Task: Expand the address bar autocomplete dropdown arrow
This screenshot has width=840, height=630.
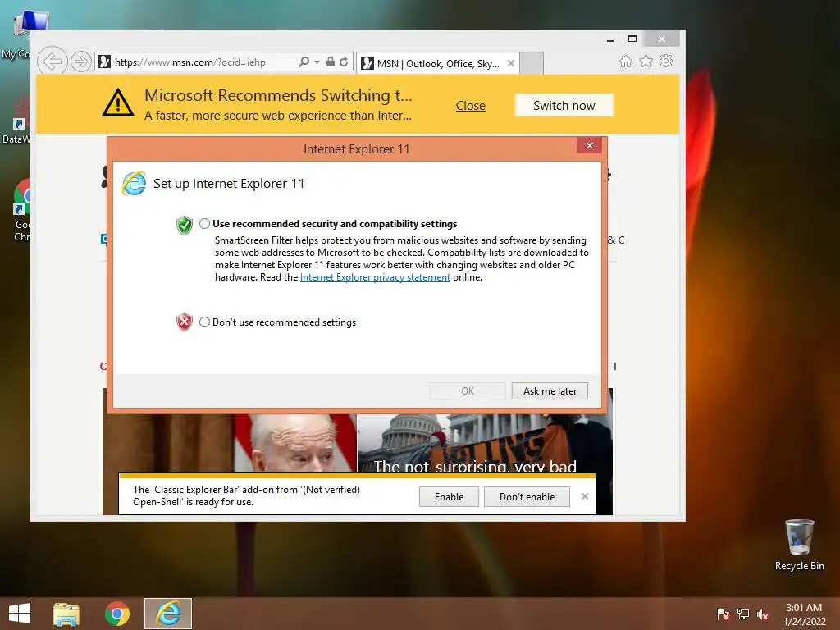Action: pyautogui.click(x=317, y=62)
